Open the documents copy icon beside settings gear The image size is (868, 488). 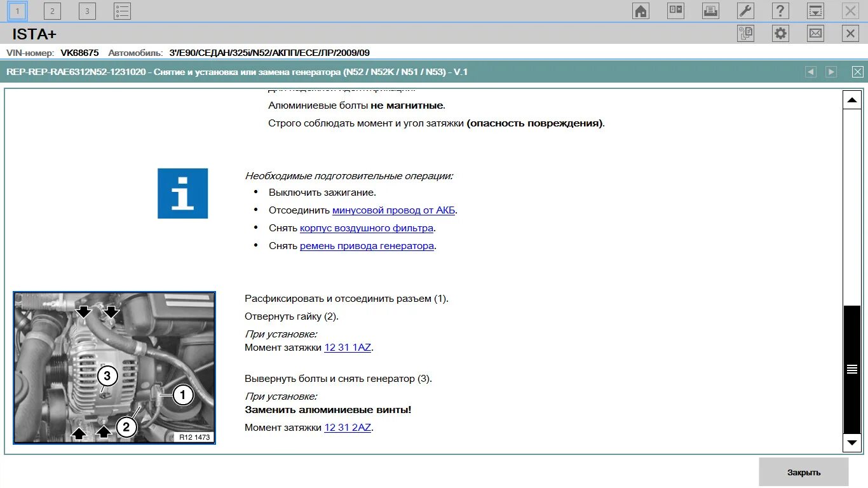coord(745,33)
